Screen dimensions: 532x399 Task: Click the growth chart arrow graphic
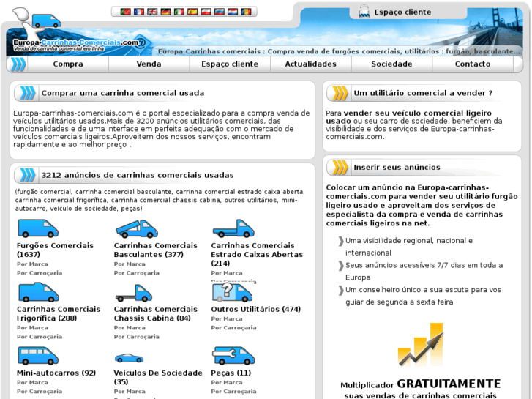point(421,344)
